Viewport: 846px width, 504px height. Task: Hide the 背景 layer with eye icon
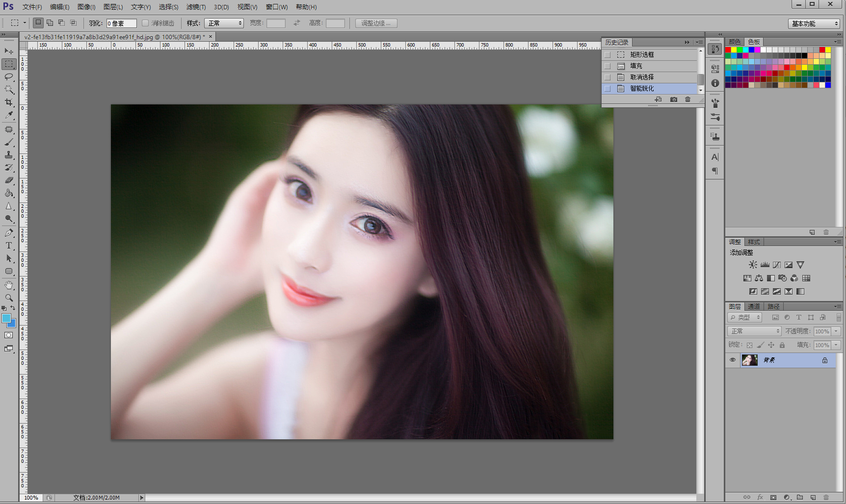[x=733, y=360]
